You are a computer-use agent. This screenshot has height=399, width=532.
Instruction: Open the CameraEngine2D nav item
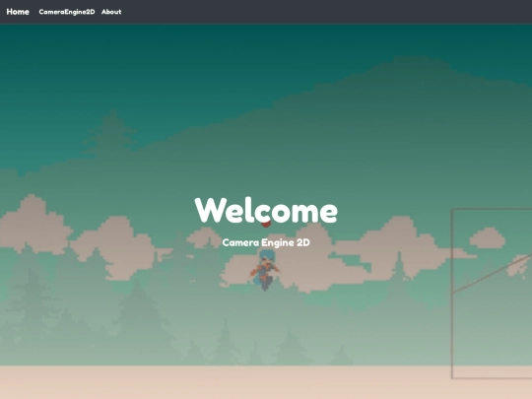pyautogui.click(x=67, y=12)
